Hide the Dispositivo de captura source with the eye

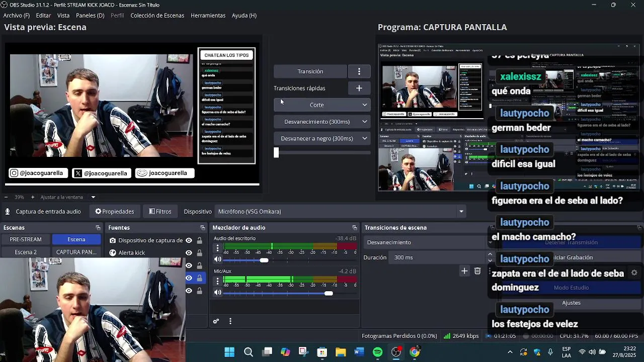pos(189,240)
